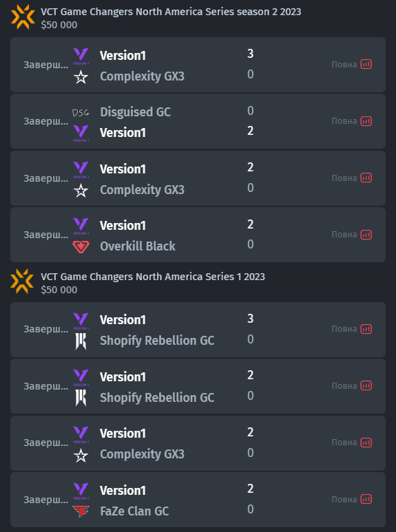Click the FaZe Clan GC logo

pyautogui.click(x=81, y=511)
